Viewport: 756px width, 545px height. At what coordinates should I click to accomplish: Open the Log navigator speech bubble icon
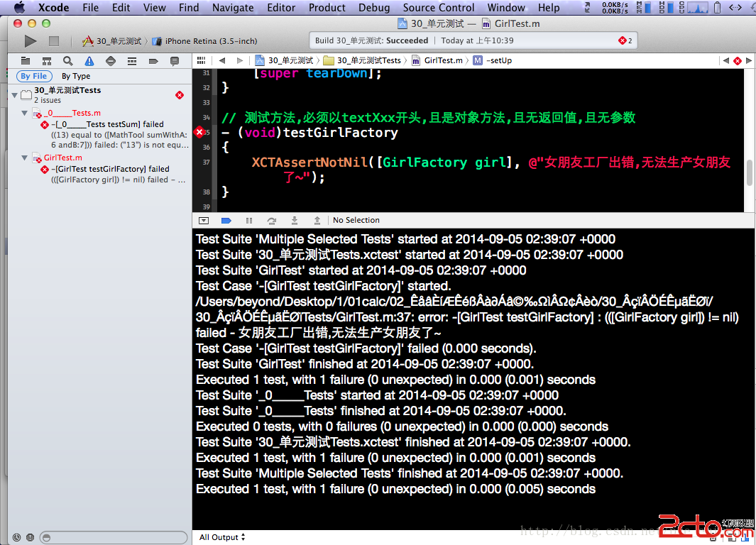click(x=175, y=61)
